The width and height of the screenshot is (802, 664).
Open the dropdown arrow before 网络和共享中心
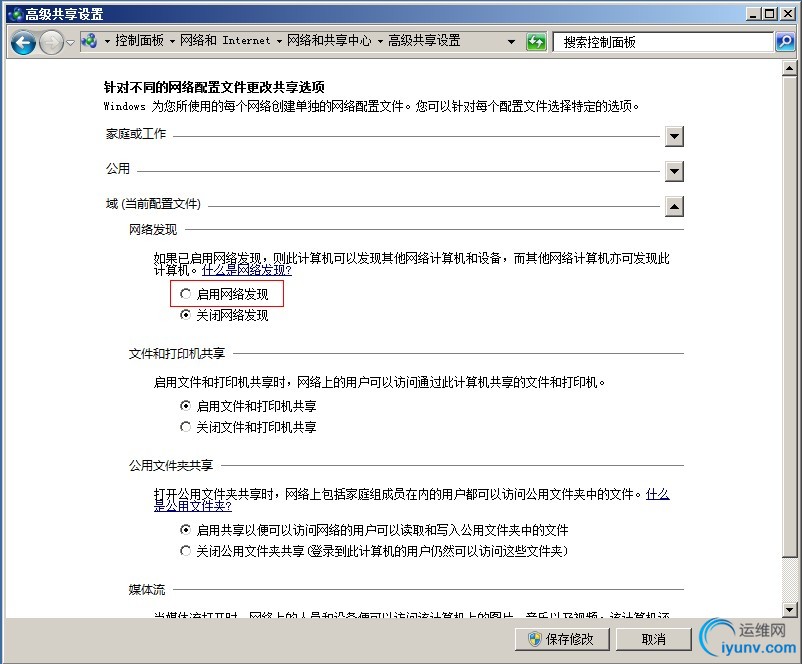(279, 41)
